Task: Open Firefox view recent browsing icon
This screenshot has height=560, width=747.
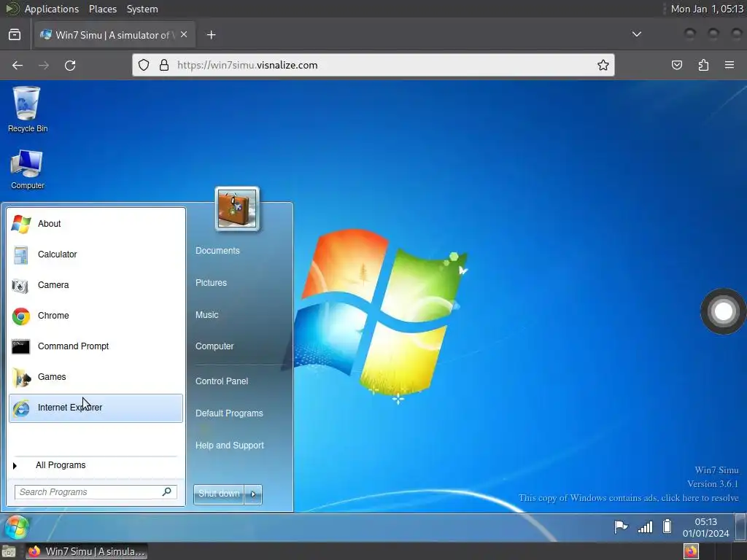Action: point(15,35)
